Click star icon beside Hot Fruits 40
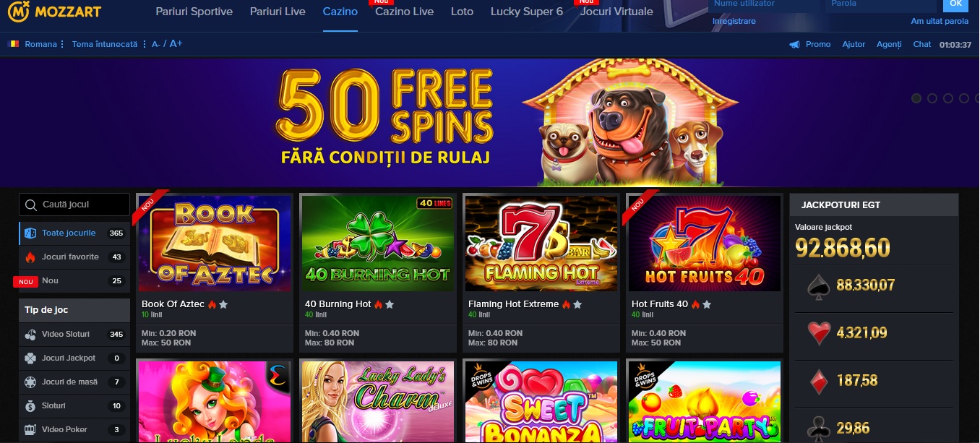980x443 pixels. [x=707, y=304]
